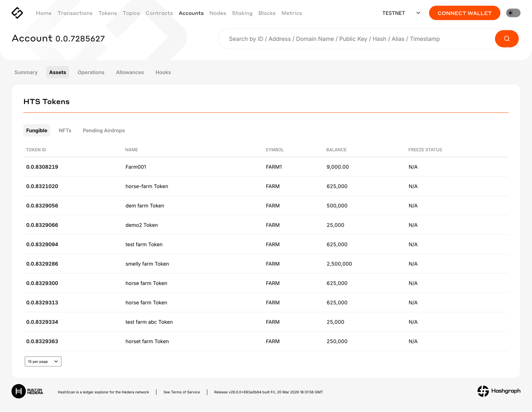Go to the Allowances tab
The height and width of the screenshot is (412, 532).
pos(130,72)
